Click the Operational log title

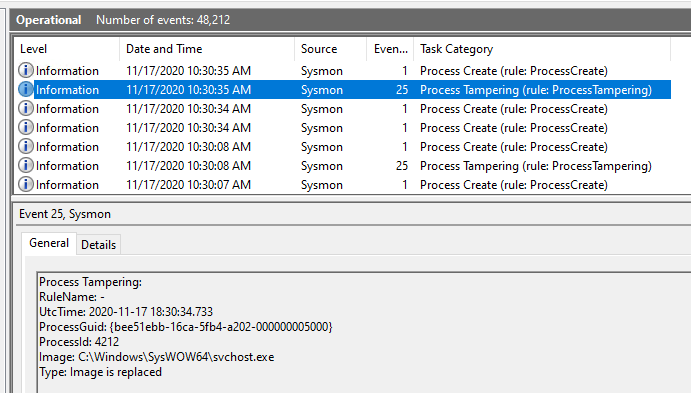(x=48, y=20)
